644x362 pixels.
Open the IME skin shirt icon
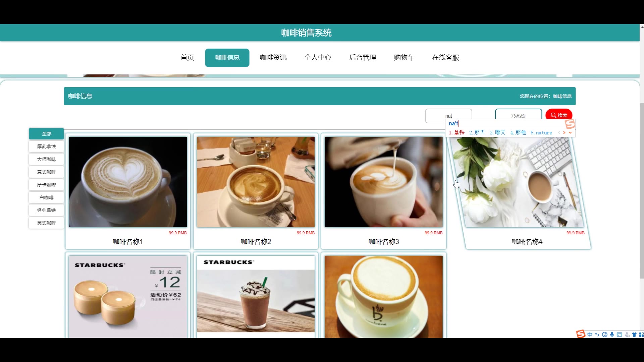[x=634, y=335]
